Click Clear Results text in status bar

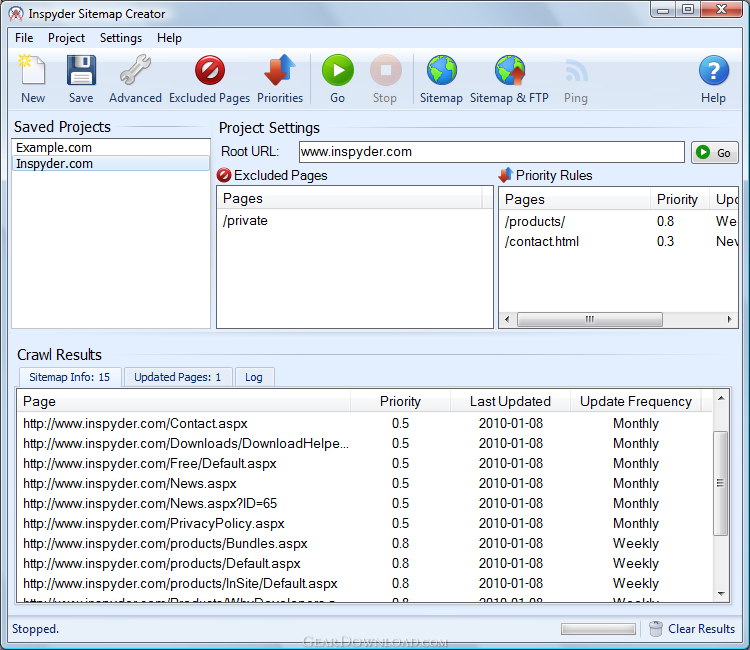701,628
